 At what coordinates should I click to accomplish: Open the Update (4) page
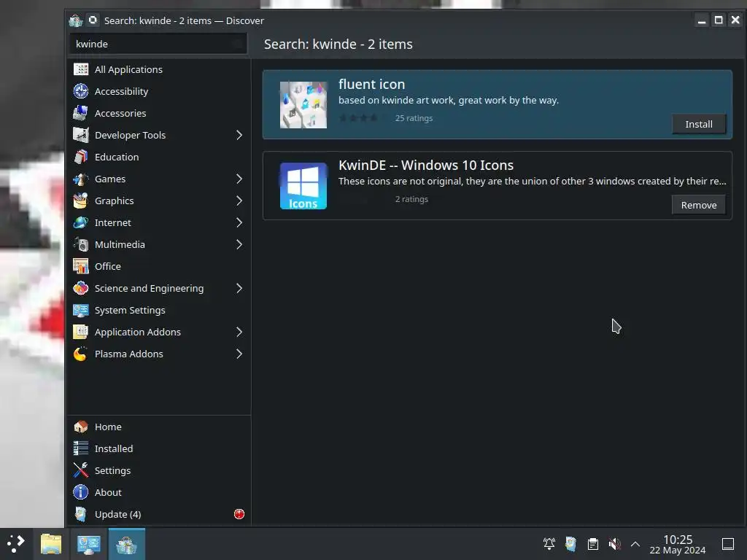tap(158, 514)
